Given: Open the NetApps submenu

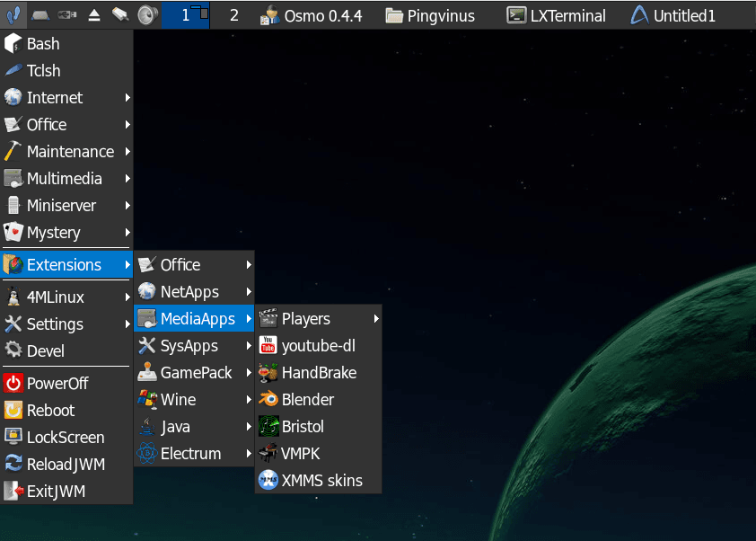Looking at the screenshot, I should (x=194, y=292).
